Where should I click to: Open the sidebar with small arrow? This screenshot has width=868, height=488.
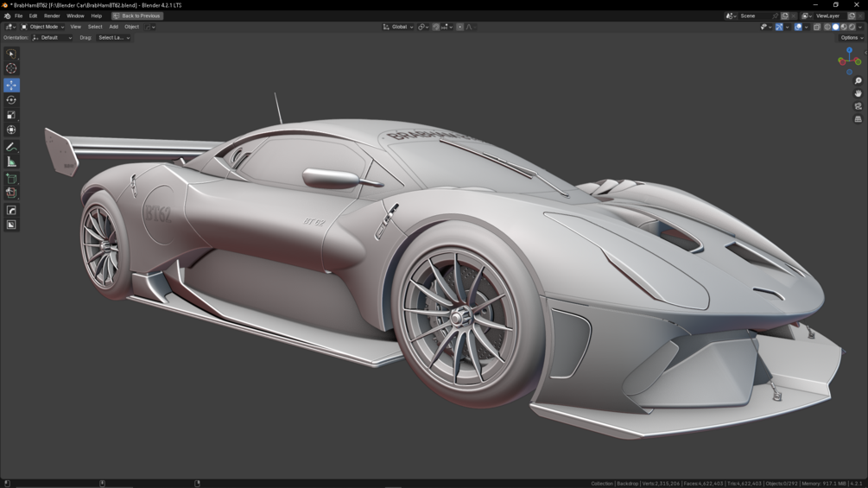tap(865, 53)
